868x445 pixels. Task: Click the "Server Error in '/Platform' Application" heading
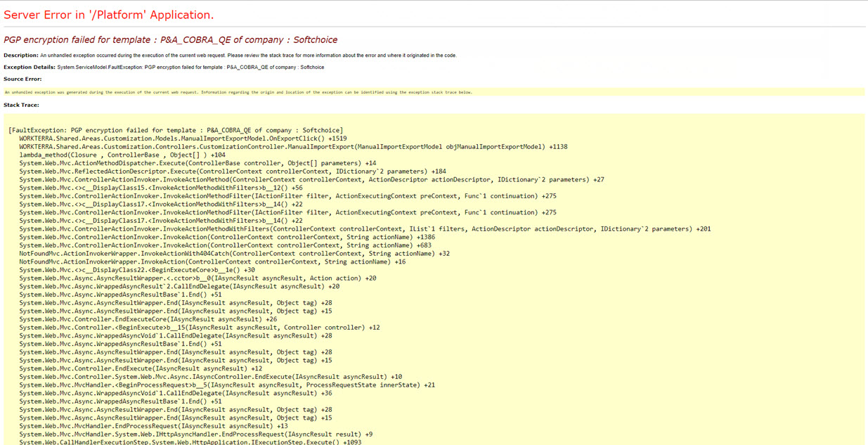point(109,15)
